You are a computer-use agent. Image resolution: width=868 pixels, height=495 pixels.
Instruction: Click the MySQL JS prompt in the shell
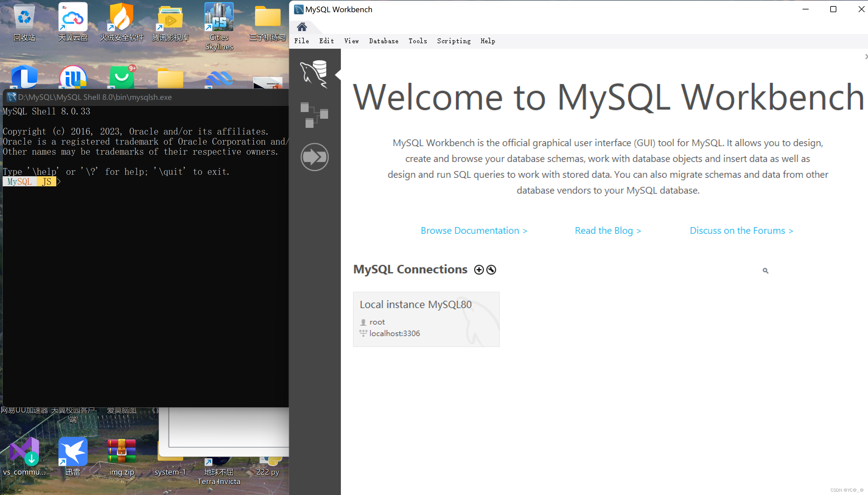pos(30,181)
